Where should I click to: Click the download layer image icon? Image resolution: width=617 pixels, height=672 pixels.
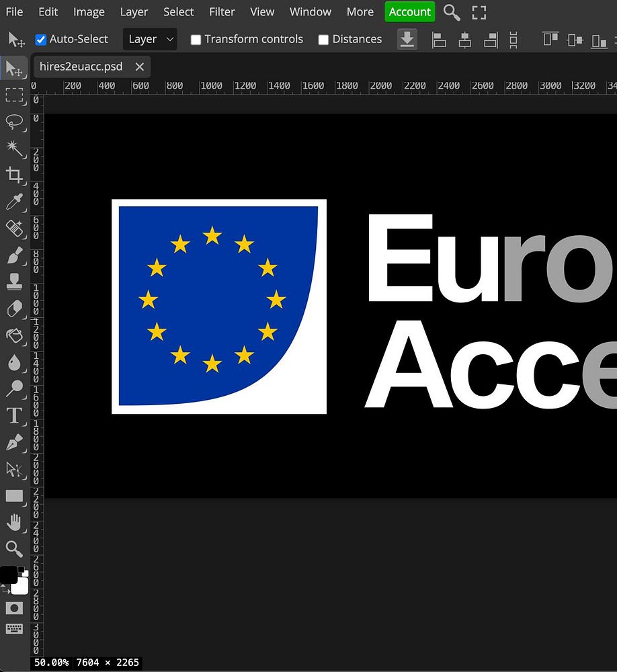[407, 40]
